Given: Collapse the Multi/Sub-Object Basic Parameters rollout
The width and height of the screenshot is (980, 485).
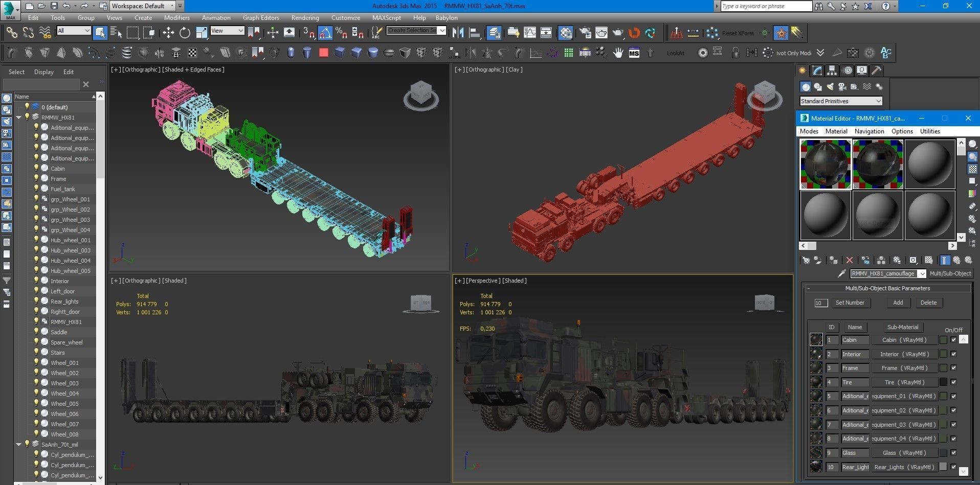Looking at the screenshot, I should pos(887,288).
